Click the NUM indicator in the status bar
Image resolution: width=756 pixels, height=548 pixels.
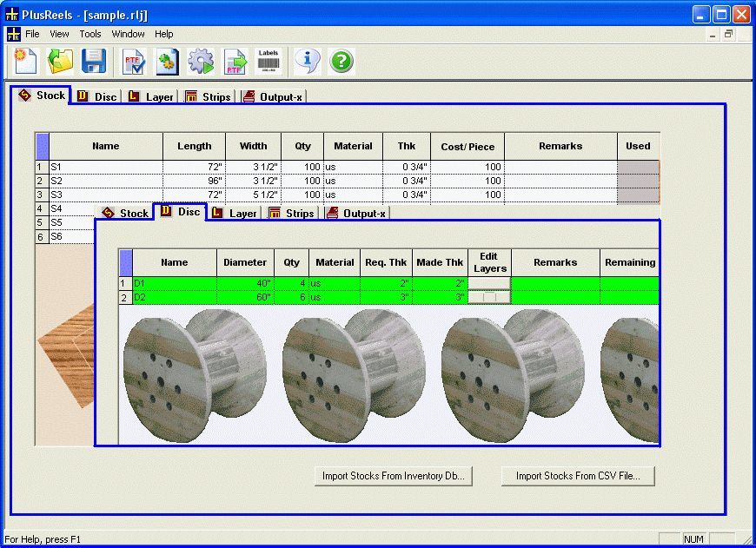point(693,539)
